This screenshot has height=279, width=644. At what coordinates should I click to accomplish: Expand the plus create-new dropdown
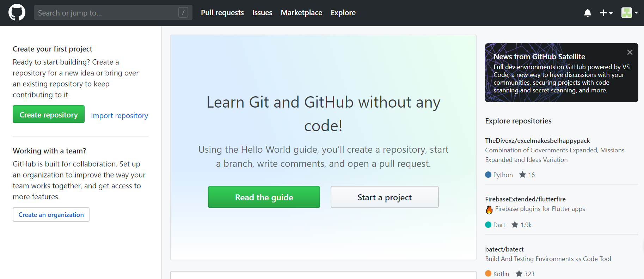pyautogui.click(x=606, y=13)
